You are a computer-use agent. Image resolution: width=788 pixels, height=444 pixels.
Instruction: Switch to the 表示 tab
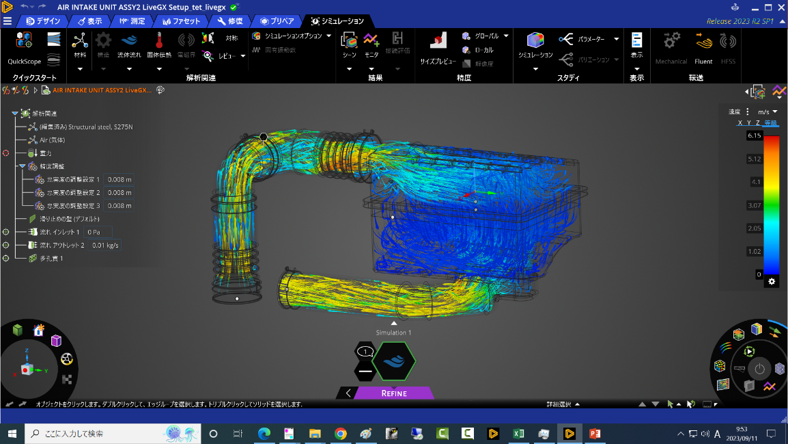click(x=90, y=21)
